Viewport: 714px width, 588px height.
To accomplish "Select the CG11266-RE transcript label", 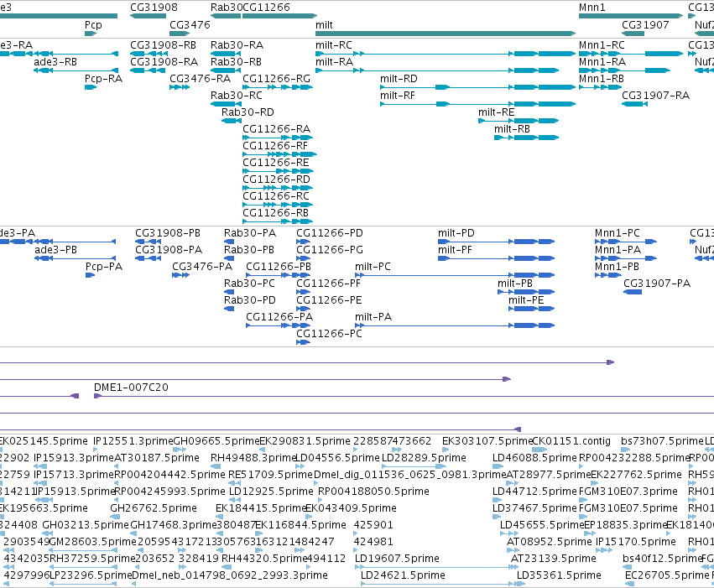I will coord(275,163).
